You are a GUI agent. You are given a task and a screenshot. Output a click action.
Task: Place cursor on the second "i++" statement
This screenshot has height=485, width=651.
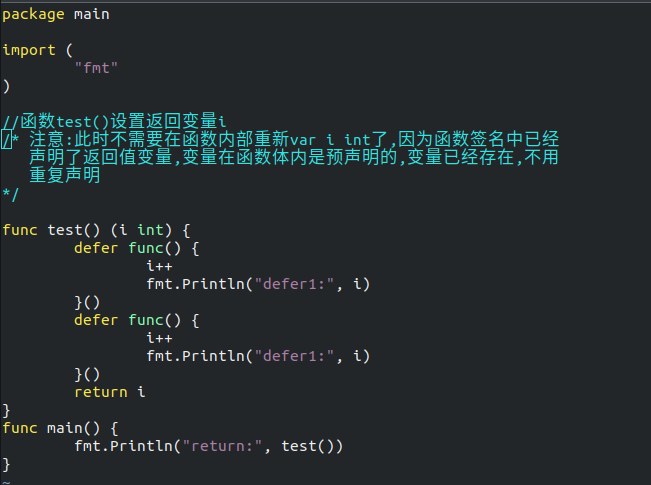tap(160, 338)
